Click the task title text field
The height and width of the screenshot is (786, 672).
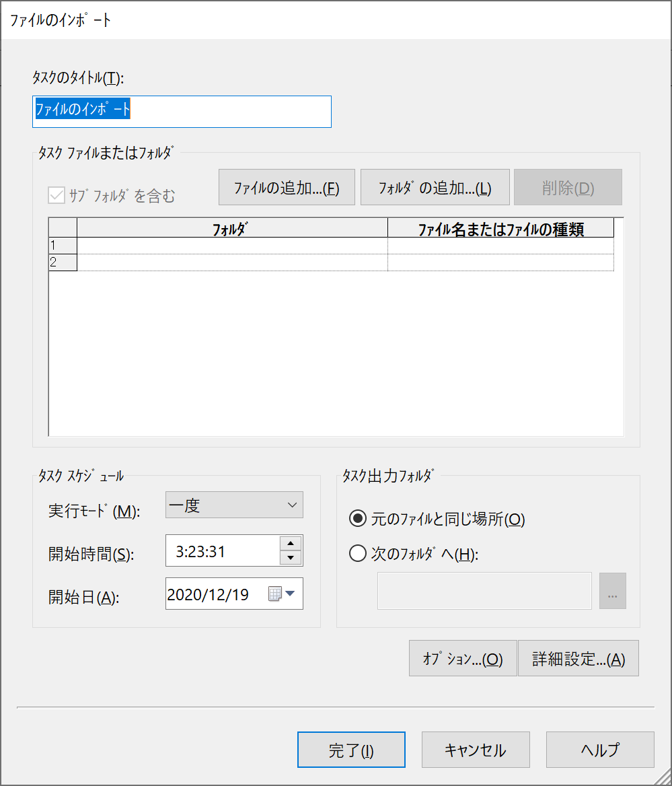182,111
